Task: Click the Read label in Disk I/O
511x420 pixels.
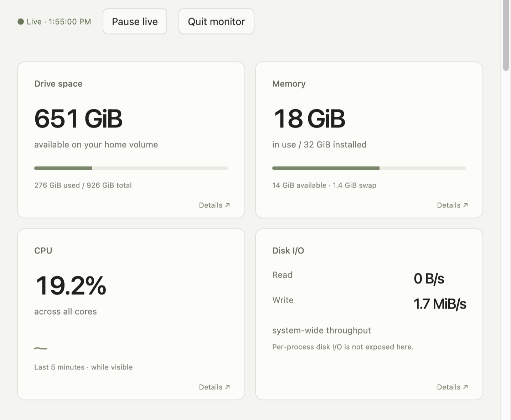Action: [x=282, y=275]
